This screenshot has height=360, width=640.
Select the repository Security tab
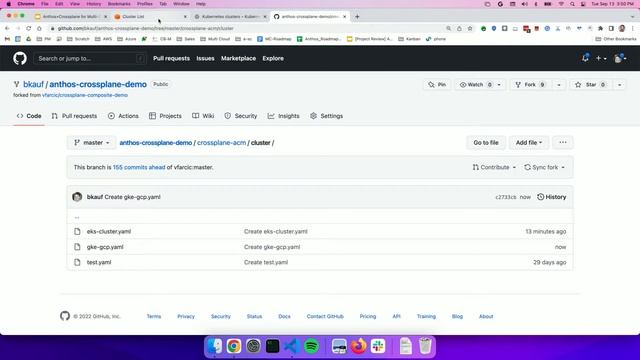[241, 116]
